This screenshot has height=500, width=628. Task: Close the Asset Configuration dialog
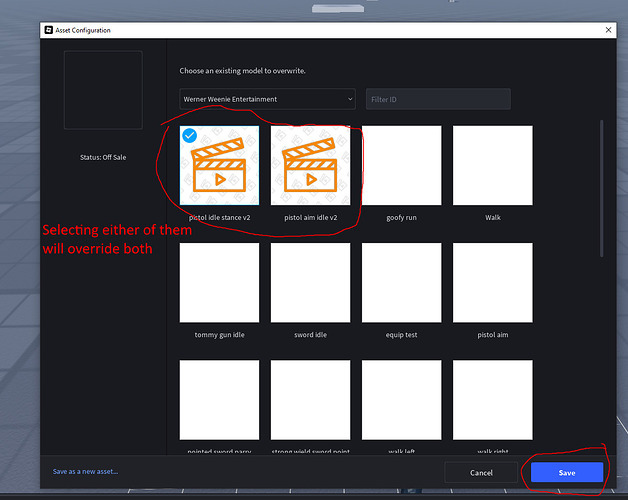click(x=608, y=30)
